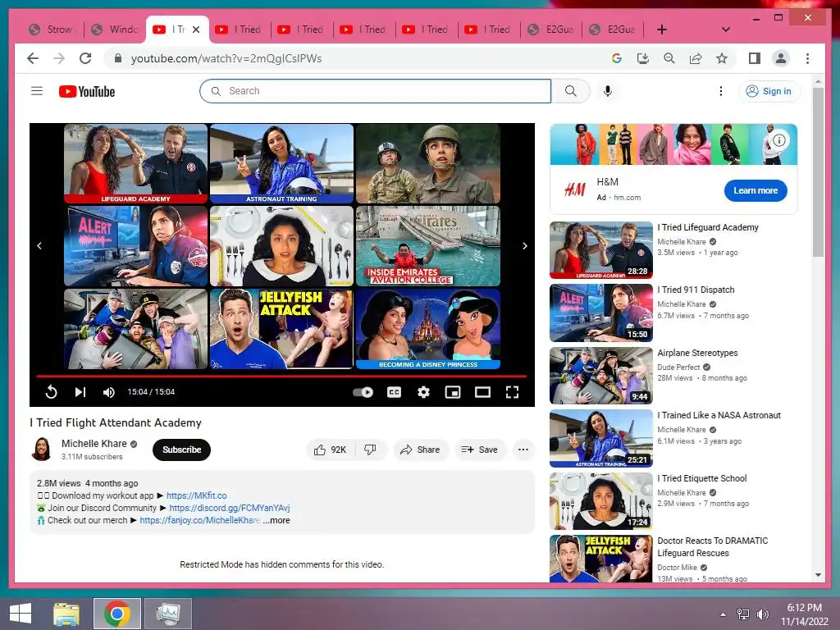
Task: Install or download page icon in address bar
Action: (x=643, y=58)
